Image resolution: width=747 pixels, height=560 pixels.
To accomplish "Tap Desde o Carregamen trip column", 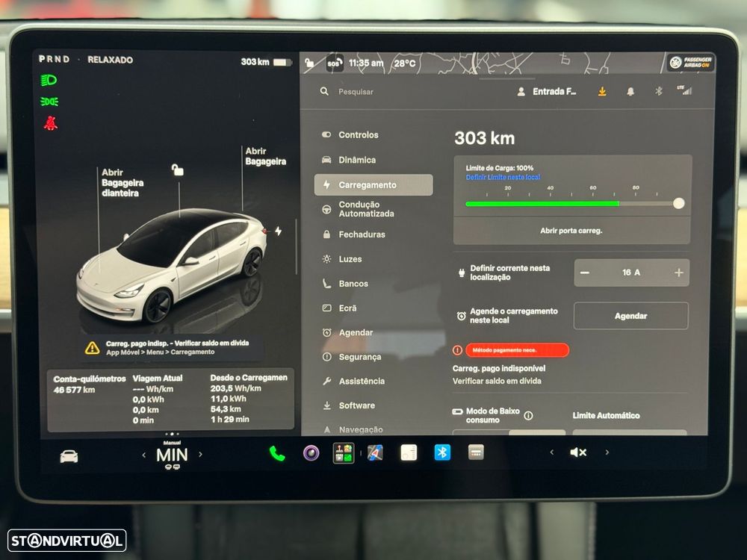I will click(x=249, y=398).
